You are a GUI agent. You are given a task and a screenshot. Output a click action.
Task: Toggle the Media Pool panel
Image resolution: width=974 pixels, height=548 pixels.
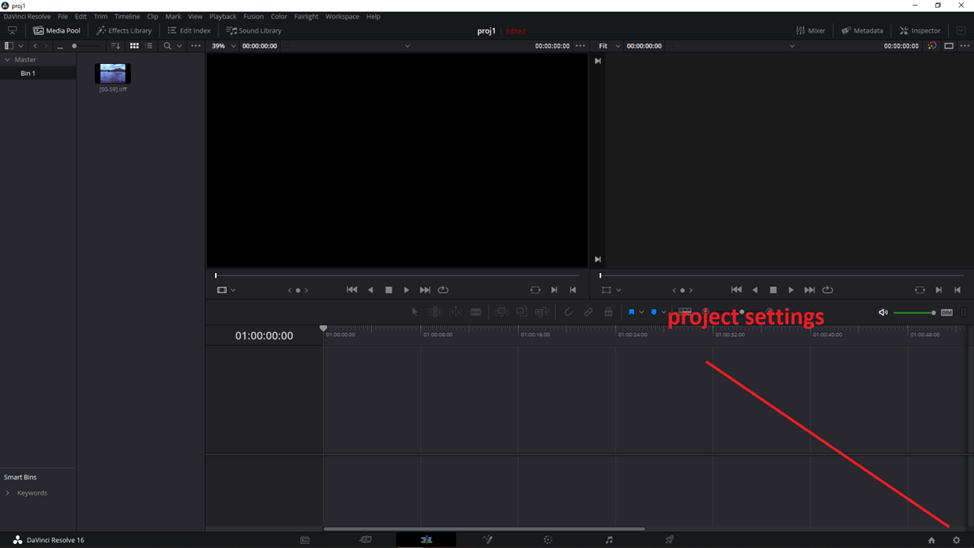pos(57,30)
